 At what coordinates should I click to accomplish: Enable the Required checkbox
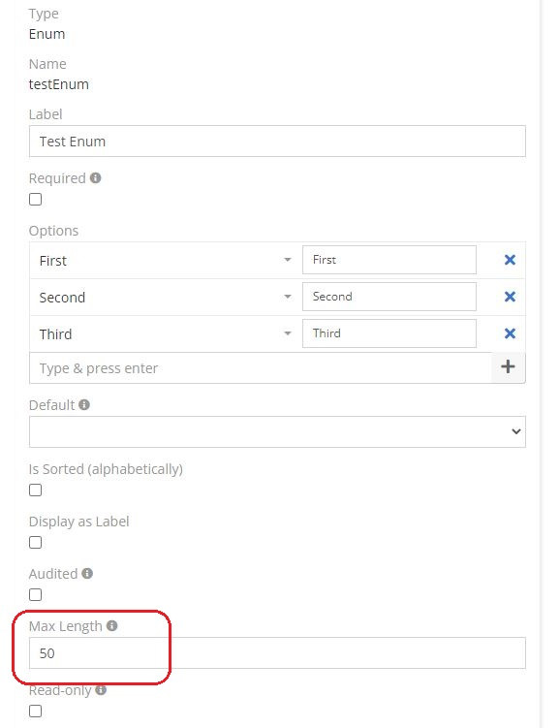click(35, 199)
